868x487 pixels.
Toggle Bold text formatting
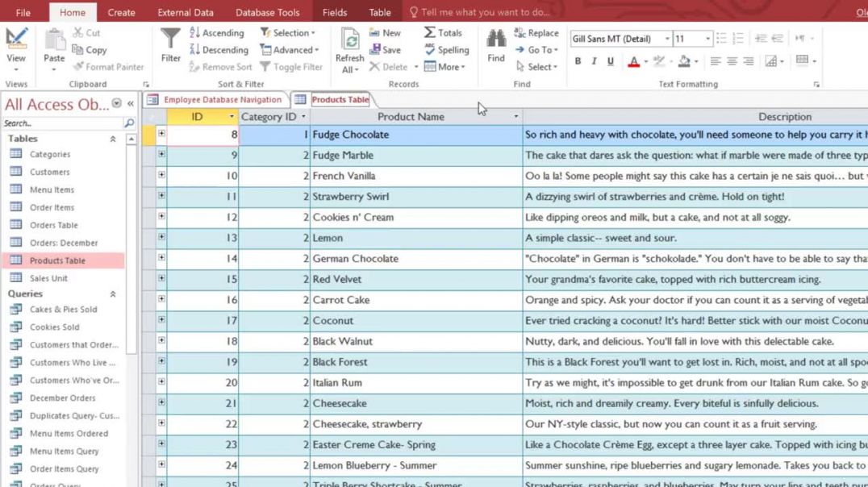(578, 61)
